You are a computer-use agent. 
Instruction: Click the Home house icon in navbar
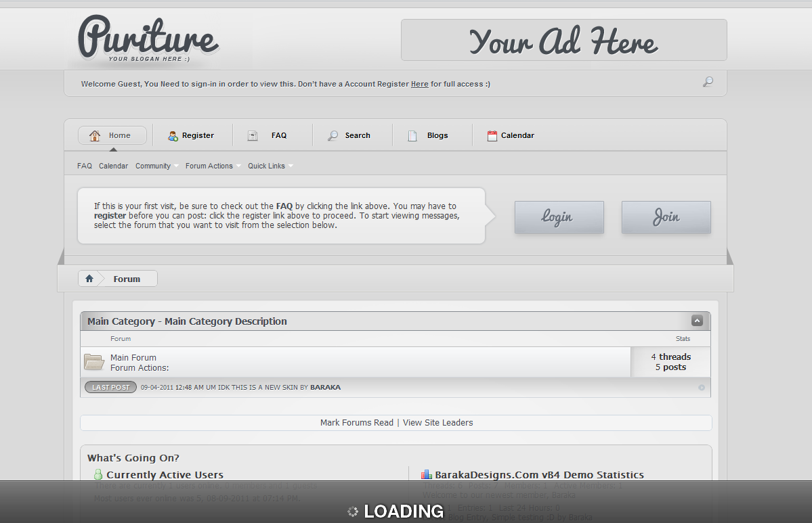(95, 135)
